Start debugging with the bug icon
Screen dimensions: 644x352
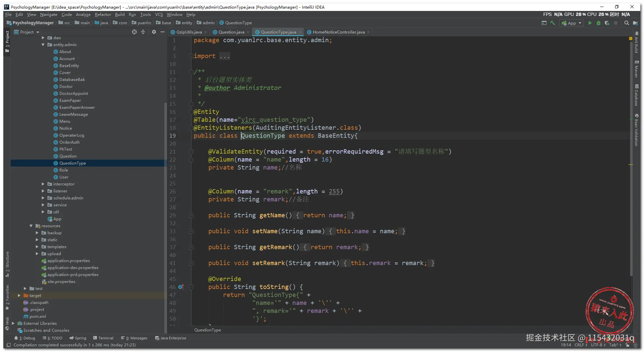click(599, 23)
